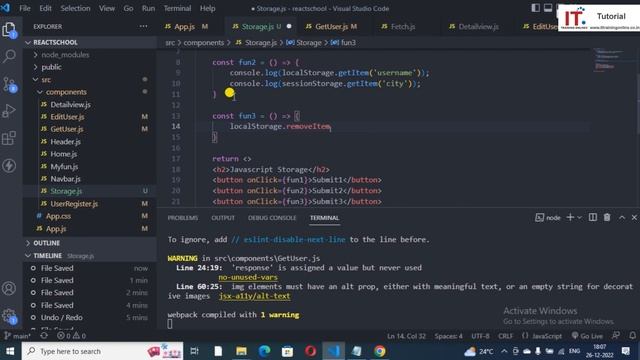
Task: Open no-unused-vars link in terminal
Action: [248, 277]
